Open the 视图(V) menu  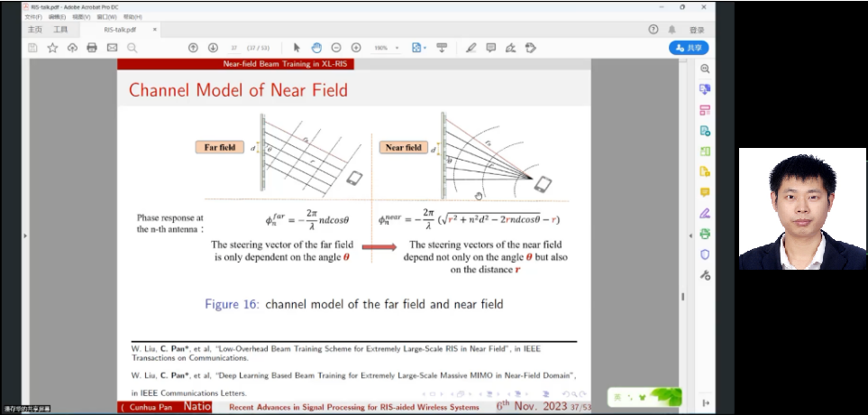point(81,16)
